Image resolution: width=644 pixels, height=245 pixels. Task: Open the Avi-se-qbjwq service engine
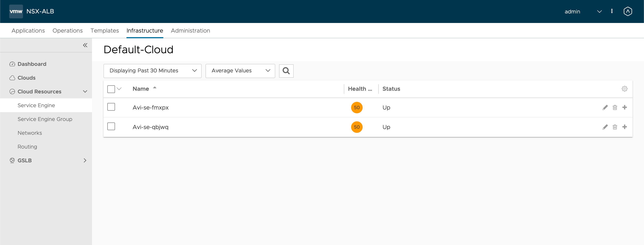[150, 127]
